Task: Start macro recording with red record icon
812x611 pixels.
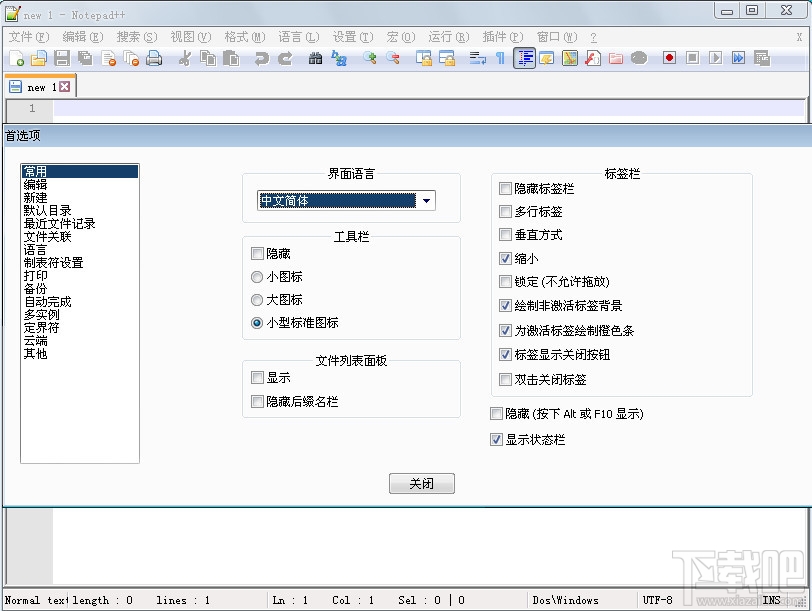Action: tap(668, 58)
